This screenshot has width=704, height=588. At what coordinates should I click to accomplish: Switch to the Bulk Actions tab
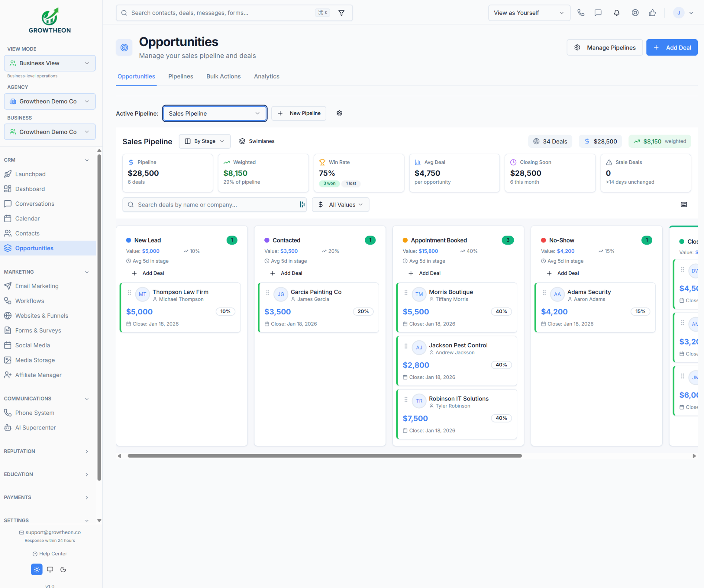(x=224, y=76)
